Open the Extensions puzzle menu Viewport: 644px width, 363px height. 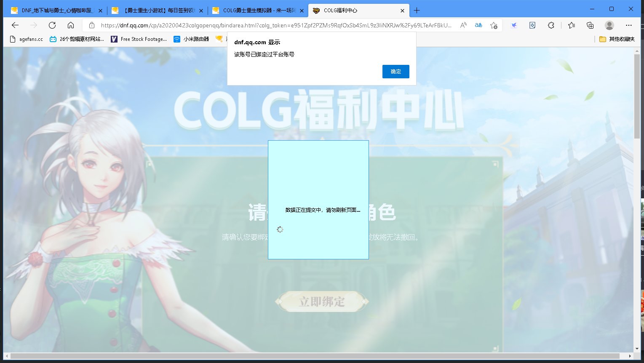click(551, 25)
